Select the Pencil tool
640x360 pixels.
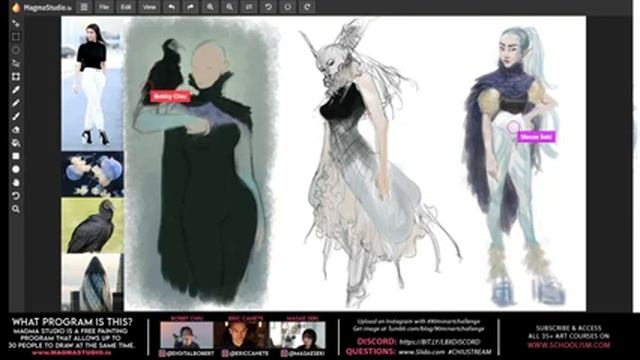coord(16,103)
